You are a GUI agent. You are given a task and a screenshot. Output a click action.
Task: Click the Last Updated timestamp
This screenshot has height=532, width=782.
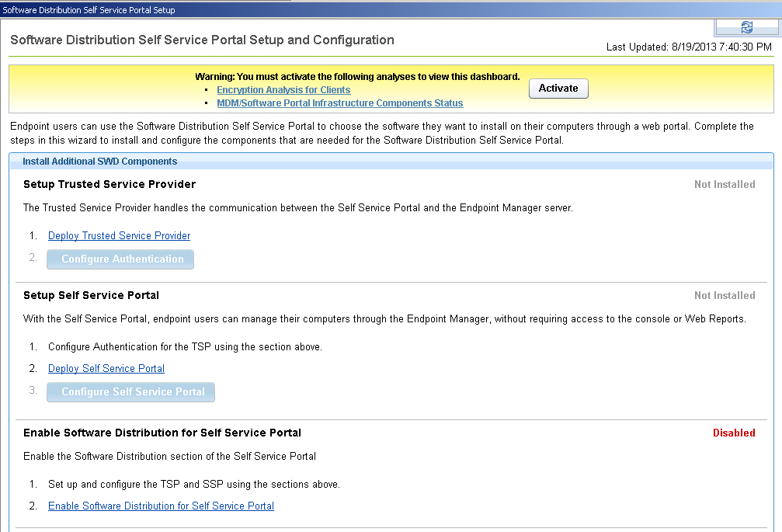coord(689,47)
